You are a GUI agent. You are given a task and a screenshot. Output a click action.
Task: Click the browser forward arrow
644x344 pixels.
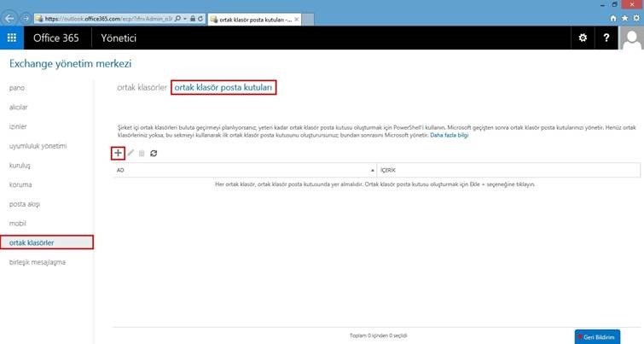26,19
